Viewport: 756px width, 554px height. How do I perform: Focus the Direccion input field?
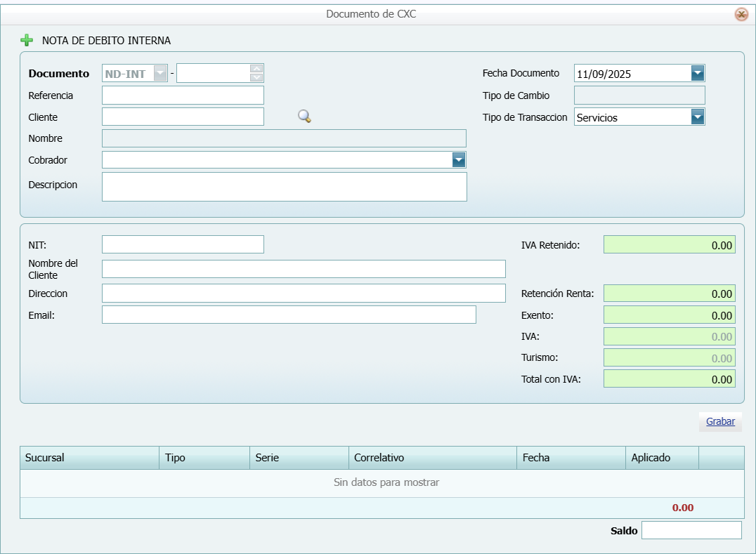(304, 293)
